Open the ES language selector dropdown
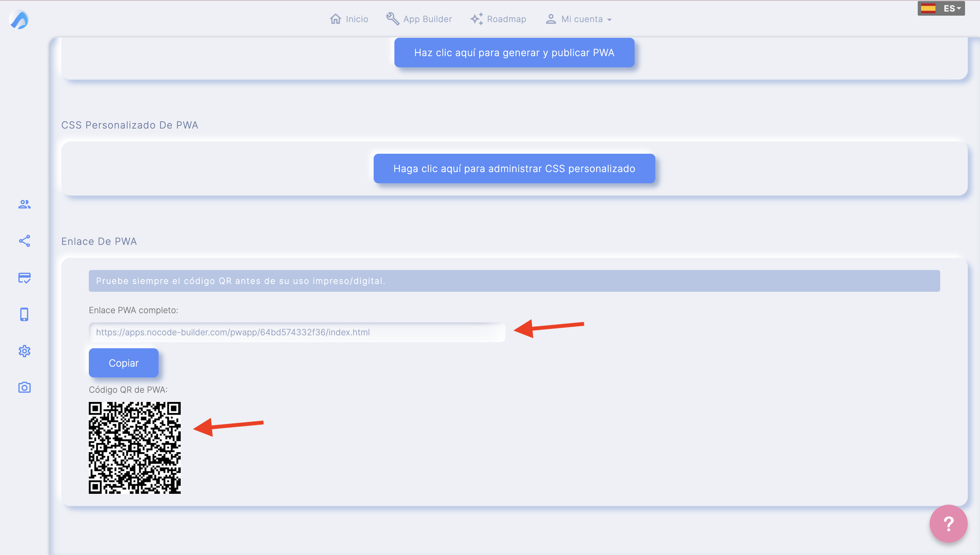980x555 pixels. point(941,9)
